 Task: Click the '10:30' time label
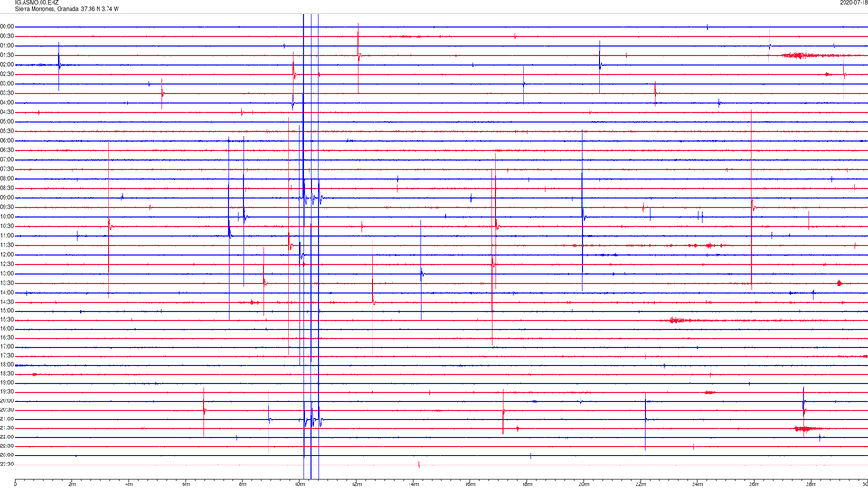(7, 226)
